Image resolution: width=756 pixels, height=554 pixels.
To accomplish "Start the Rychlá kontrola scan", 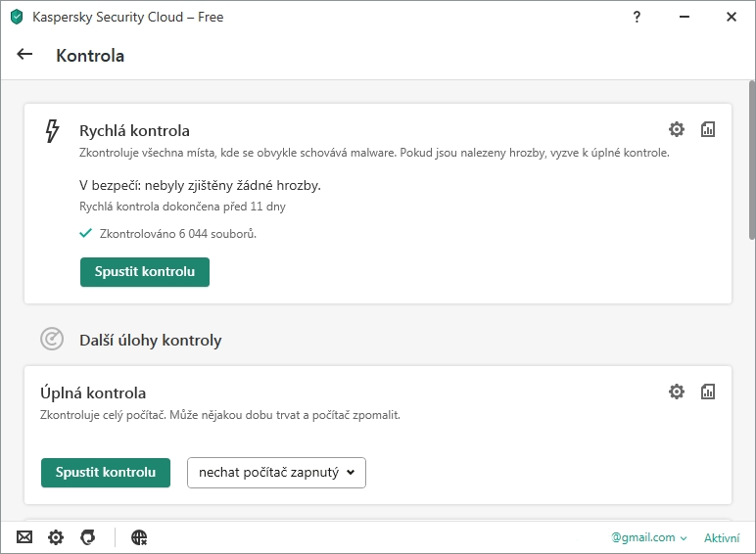I will 145,272.
